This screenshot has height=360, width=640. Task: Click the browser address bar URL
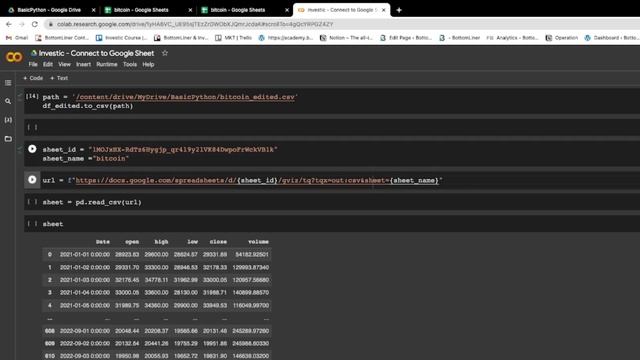[x=195, y=24]
